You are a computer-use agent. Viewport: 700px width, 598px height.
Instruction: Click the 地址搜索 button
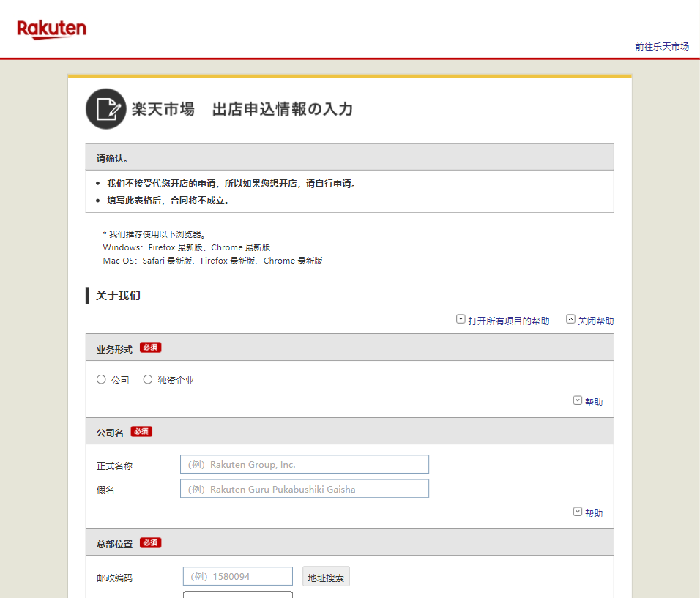pos(326,577)
